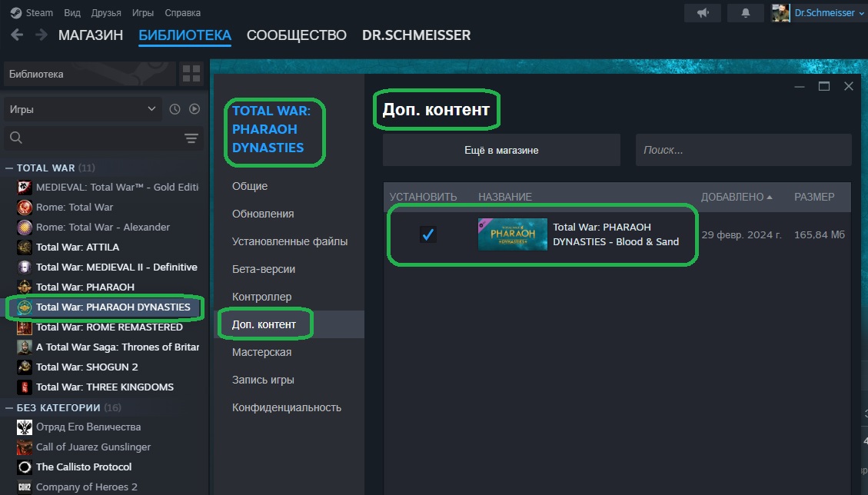The width and height of the screenshot is (868, 495).
Task: Select Total War: SHOGUN 2 in library
Action: (87, 367)
